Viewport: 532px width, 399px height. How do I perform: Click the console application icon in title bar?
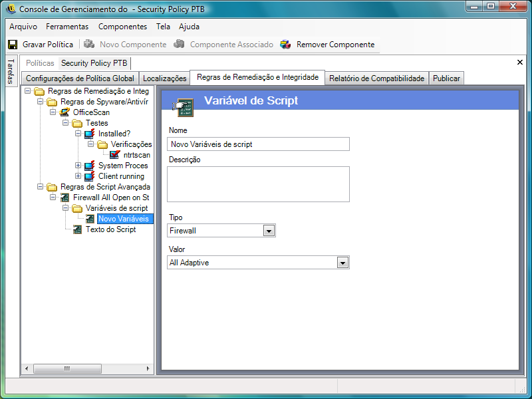click(11, 9)
